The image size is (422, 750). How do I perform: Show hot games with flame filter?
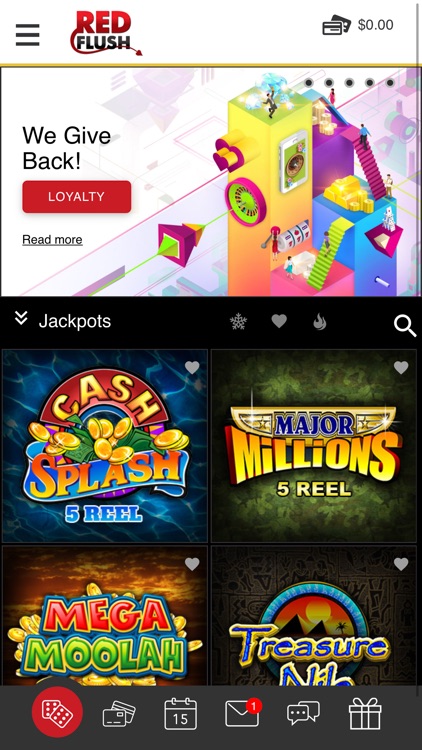pyautogui.click(x=319, y=322)
